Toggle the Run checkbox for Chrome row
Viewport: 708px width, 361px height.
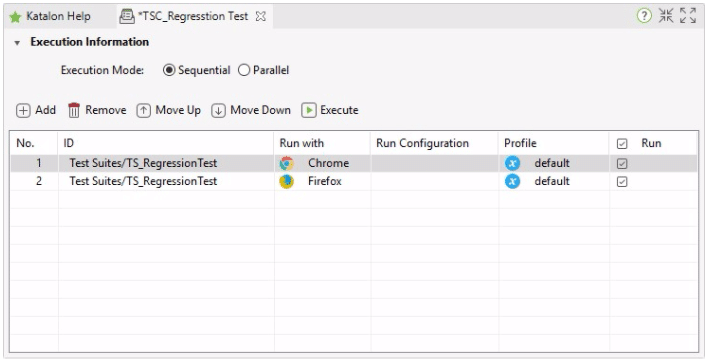(x=622, y=164)
